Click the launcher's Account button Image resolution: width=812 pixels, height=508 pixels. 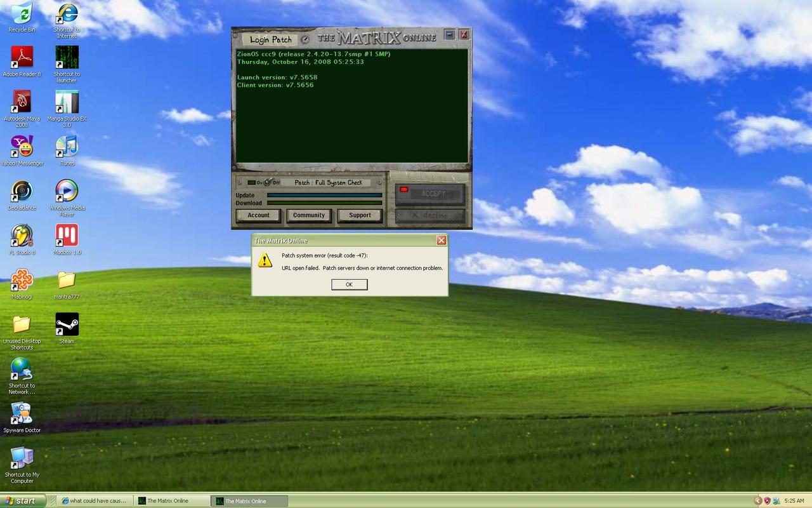click(258, 215)
